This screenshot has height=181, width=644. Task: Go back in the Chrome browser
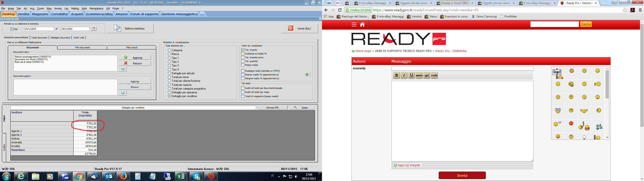point(326,10)
